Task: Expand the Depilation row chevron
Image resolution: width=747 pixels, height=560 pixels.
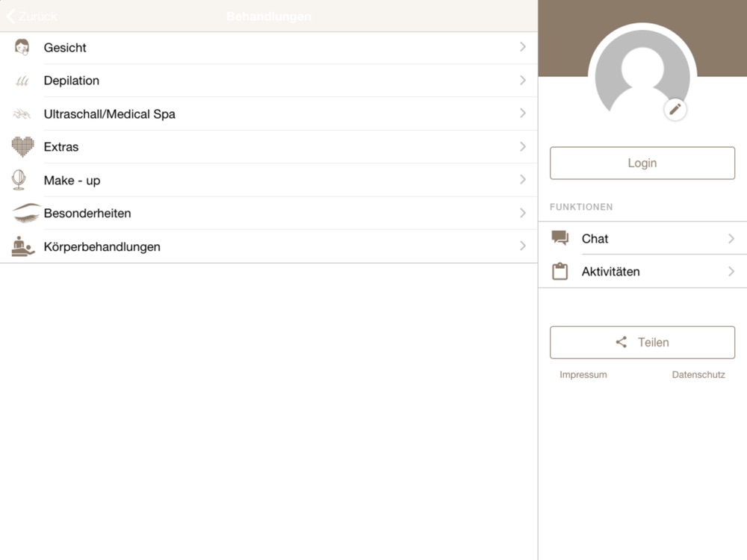Action: point(523,80)
